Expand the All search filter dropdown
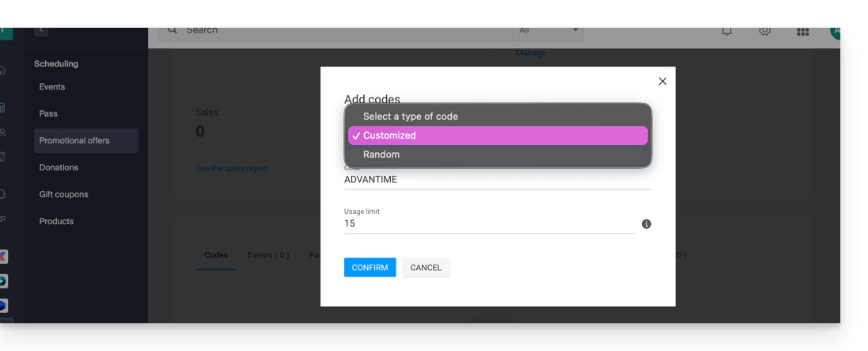The width and height of the screenshot is (868, 351). pyautogui.click(x=548, y=31)
